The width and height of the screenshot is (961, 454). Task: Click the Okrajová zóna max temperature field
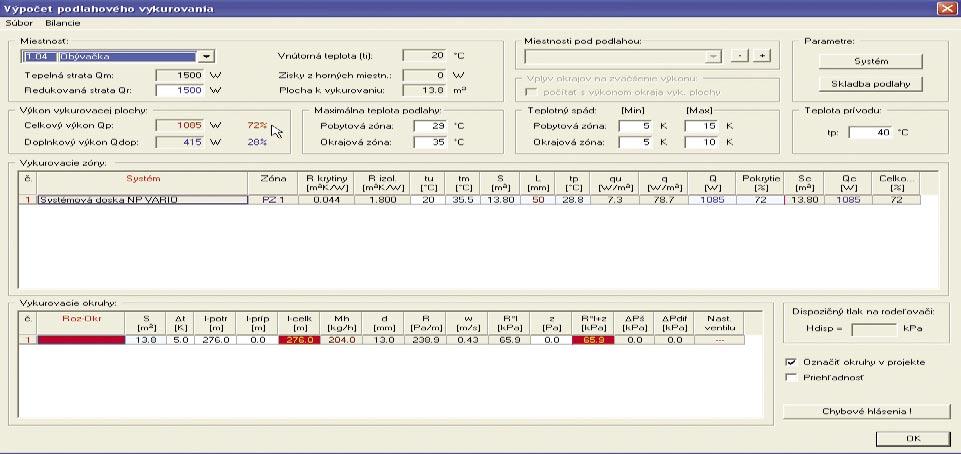click(x=431, y=142)
